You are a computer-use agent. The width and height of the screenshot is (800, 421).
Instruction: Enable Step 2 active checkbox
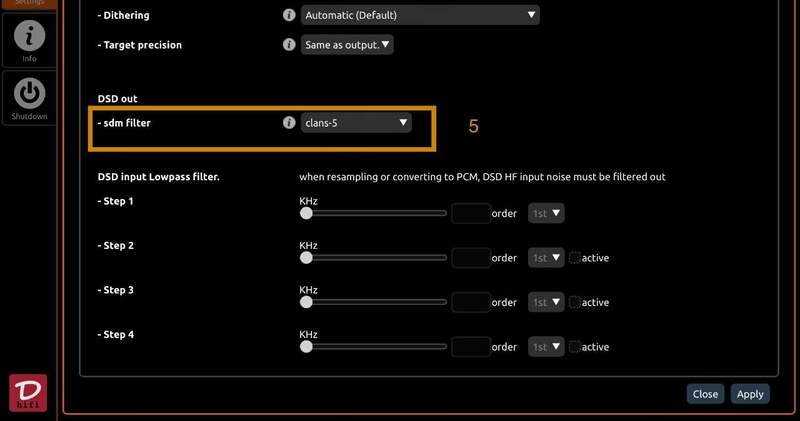[575, 258]
